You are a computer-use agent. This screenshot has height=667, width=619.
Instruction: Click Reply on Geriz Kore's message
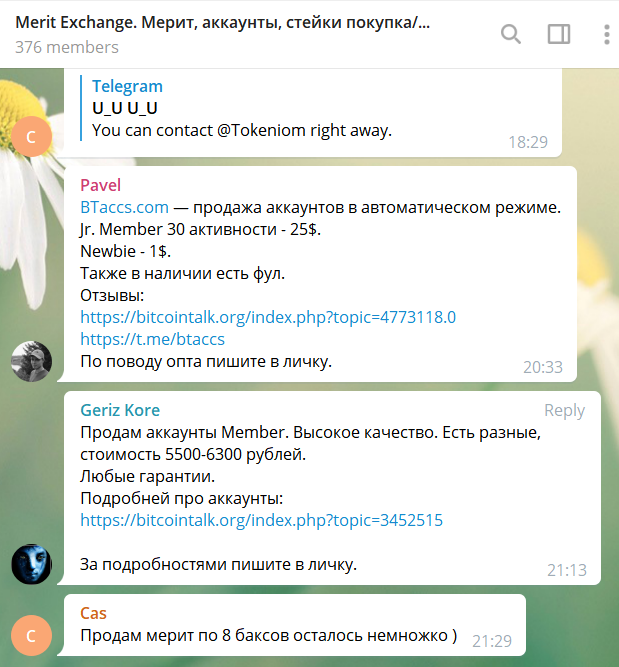tap(564, 410)
